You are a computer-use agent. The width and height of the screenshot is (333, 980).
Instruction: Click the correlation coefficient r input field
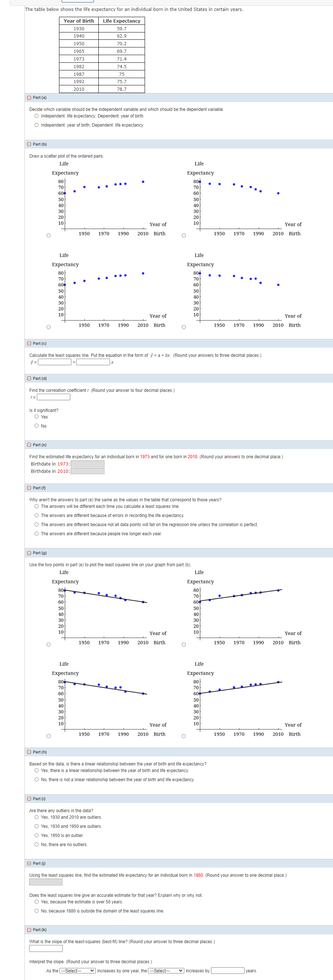coord(54,397)
